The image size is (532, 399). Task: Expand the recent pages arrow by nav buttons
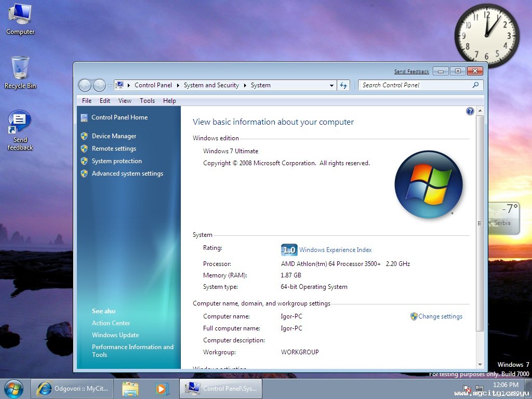point(110,86)
